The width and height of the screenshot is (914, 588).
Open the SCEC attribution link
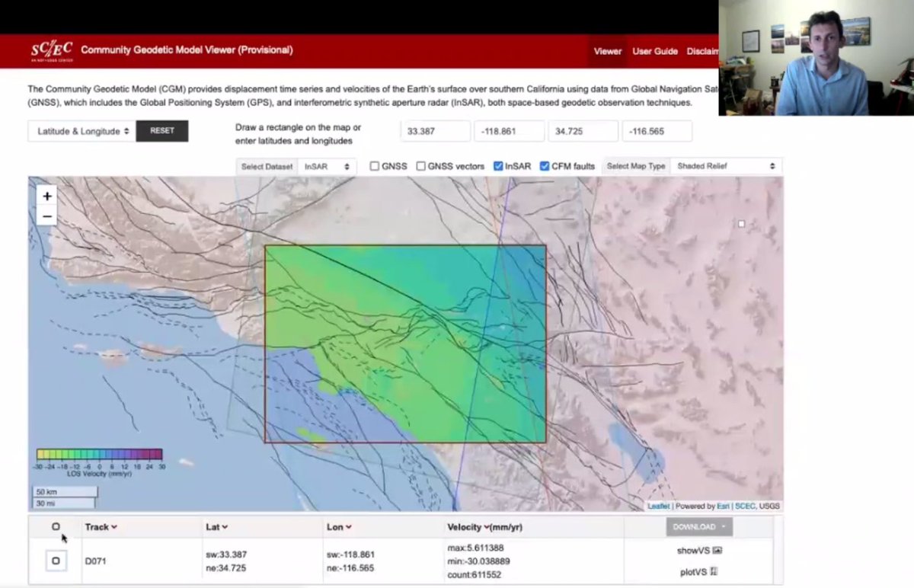[744, 506]
